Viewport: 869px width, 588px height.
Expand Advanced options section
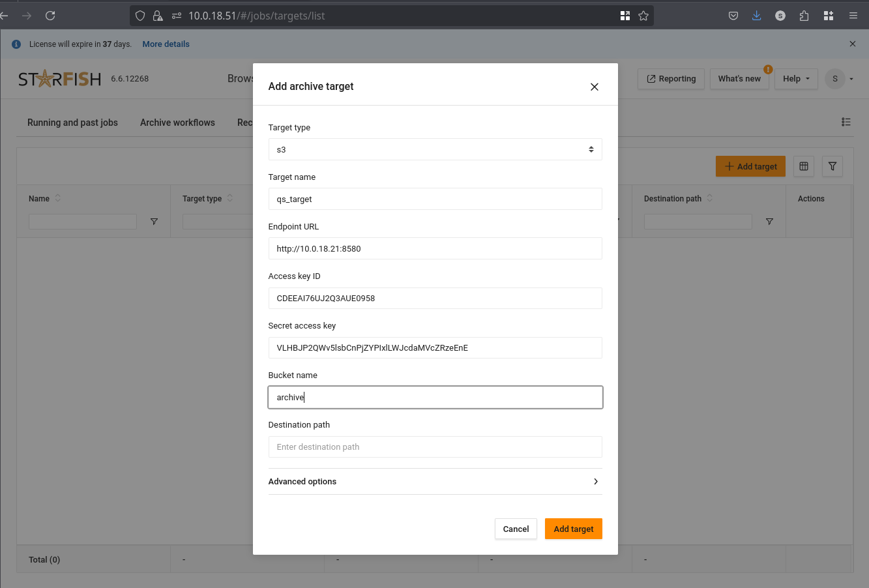[x=435, y=482]
